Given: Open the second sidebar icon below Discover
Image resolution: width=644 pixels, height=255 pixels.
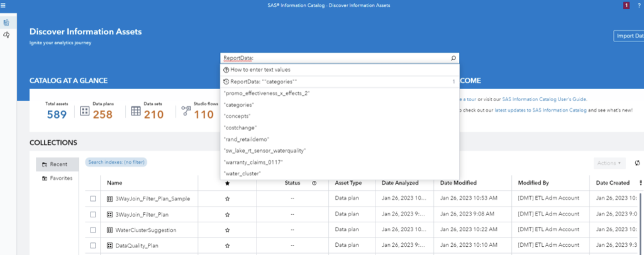Looking at the screenshot, I should [6, 35].
